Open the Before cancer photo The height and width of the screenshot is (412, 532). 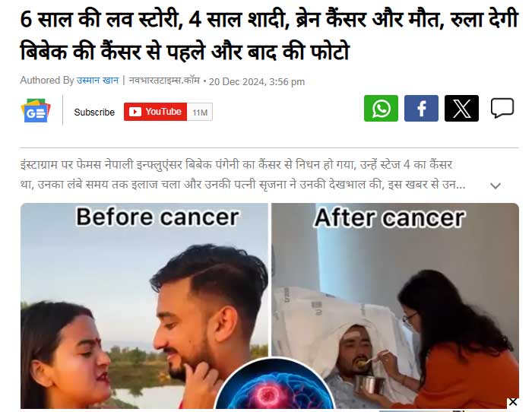pyautogui.click(x=144, y=306)
